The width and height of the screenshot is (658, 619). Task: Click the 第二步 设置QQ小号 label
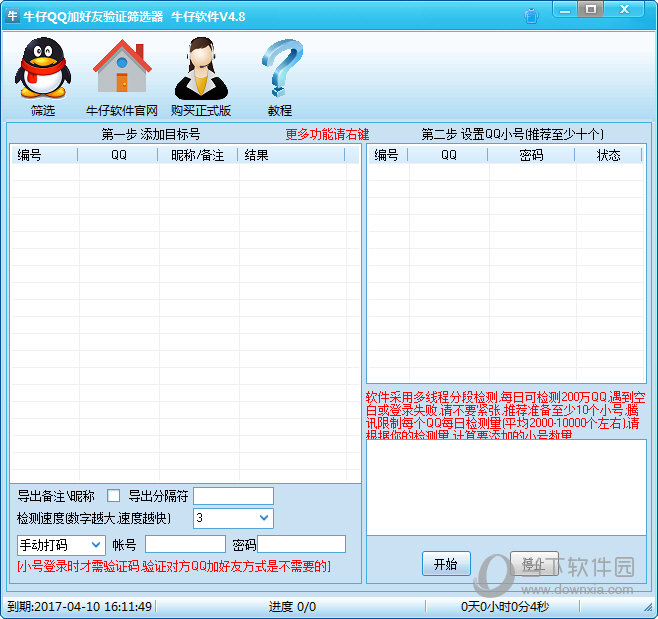coord(512,134)
